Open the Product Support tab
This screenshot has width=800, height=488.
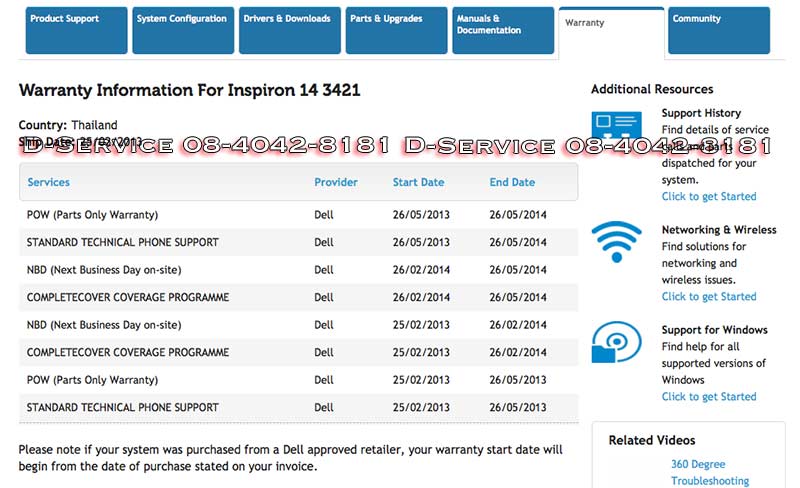[76, 30]
